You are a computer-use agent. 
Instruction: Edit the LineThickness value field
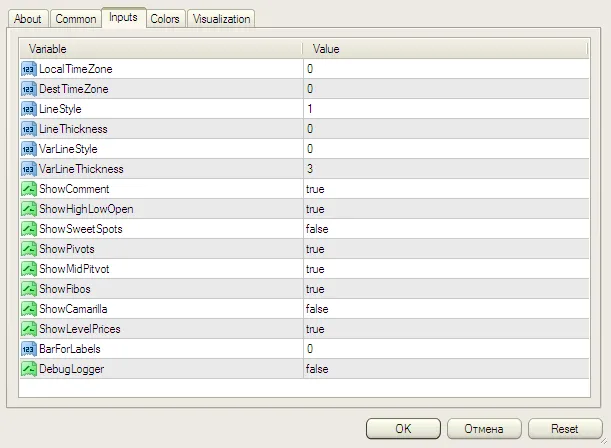click(446, 129)
